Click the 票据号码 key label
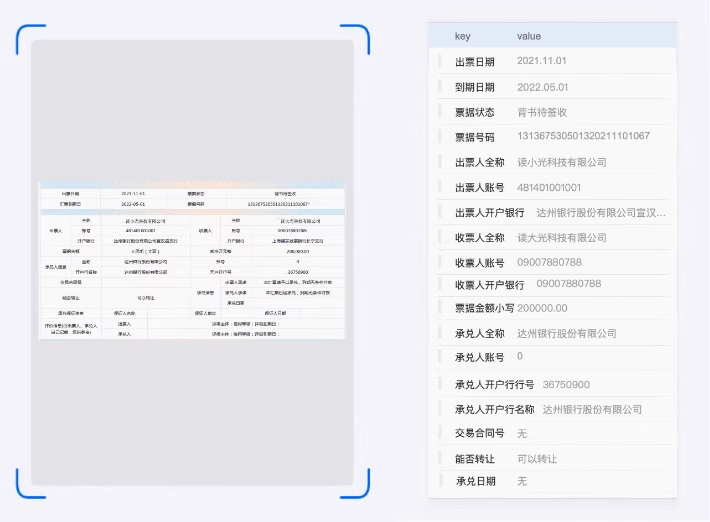Screen dimensions: 710x522 tap(475, 137)
